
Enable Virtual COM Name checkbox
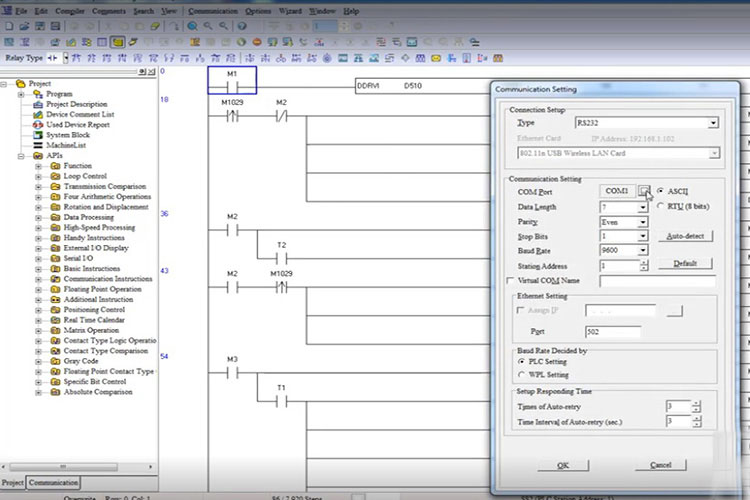pos(510,280)
